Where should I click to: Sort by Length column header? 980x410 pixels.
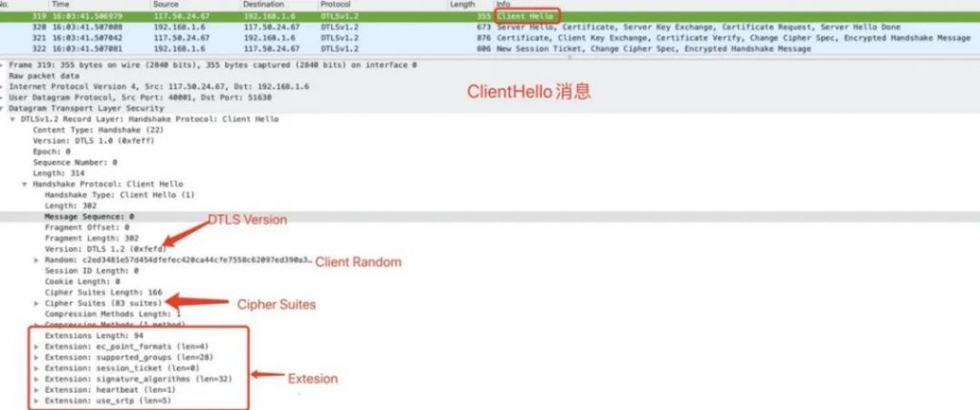(x=462, y=5)
